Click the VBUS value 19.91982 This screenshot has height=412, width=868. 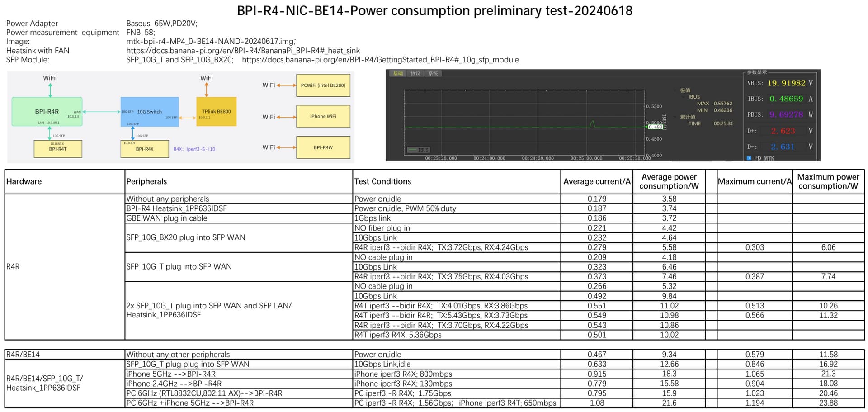pos(787,83)
